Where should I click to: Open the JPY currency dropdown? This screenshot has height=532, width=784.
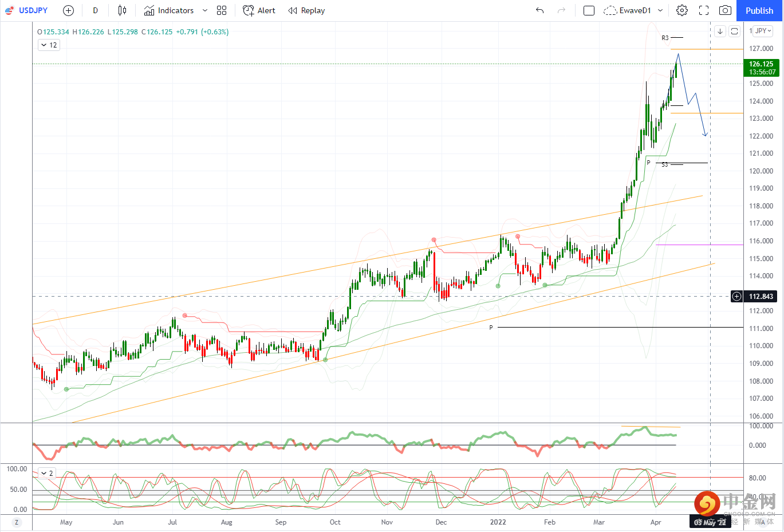(x=763, y=31)
